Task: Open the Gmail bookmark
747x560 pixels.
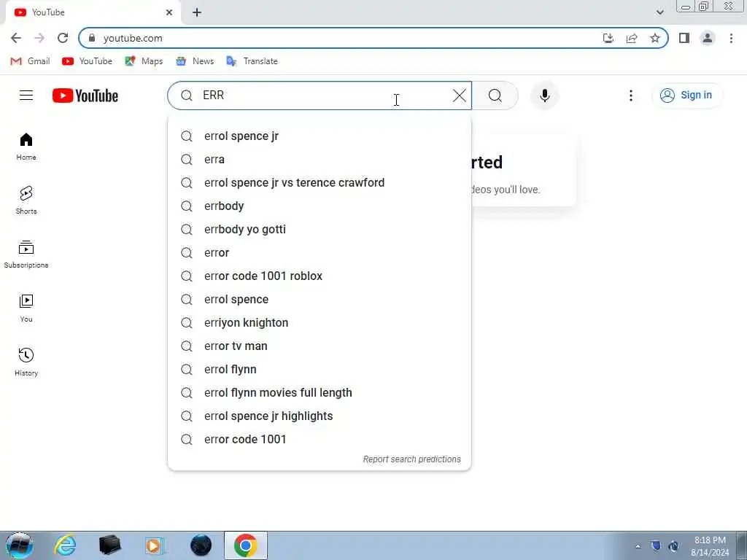Action: [31, 61]
